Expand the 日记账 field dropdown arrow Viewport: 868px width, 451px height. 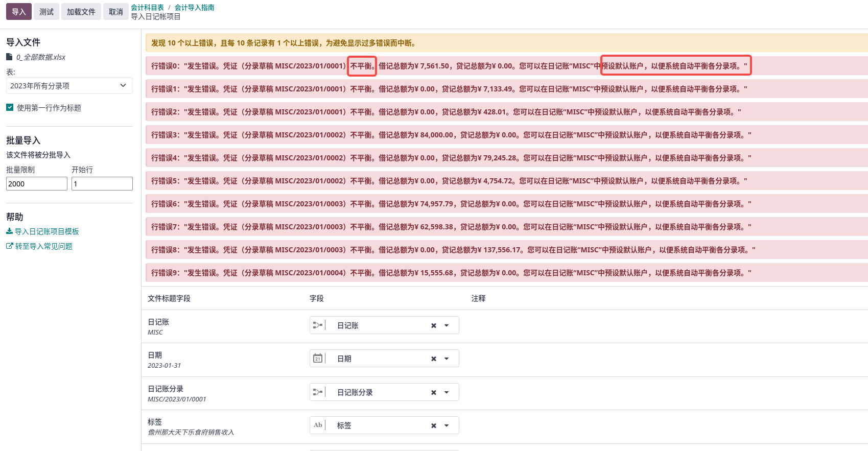(447, 325)
